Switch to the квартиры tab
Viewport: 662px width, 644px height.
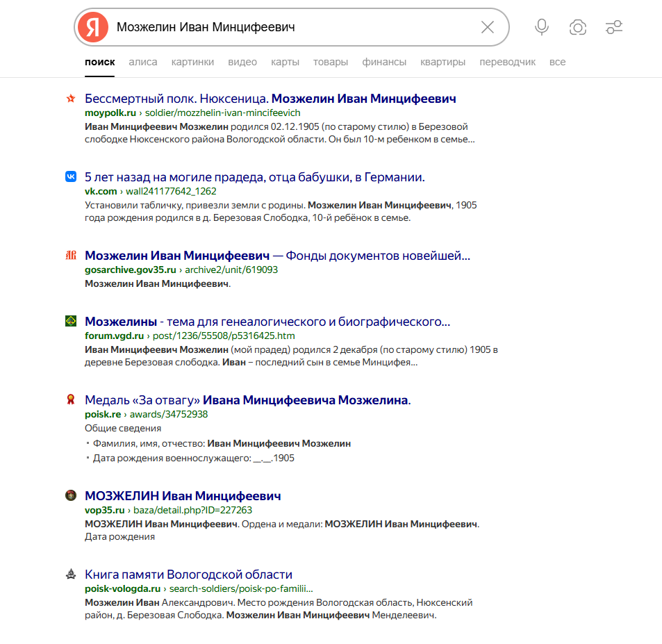coord(443,62)
